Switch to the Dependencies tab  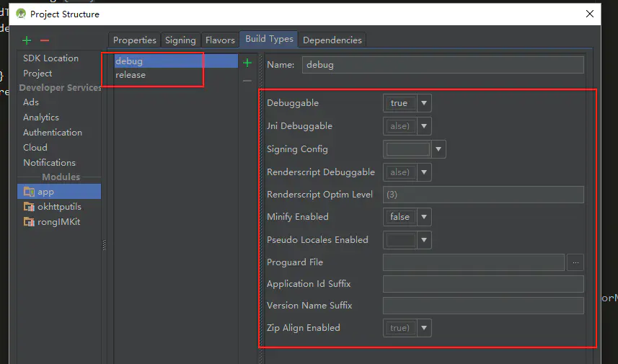tap(332, 40)
